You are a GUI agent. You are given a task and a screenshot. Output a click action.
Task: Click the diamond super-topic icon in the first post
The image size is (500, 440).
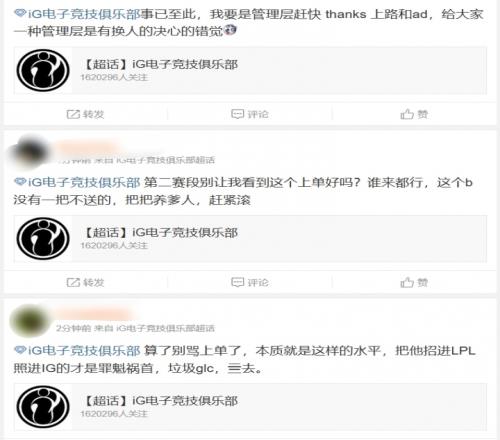coord(20,13)
